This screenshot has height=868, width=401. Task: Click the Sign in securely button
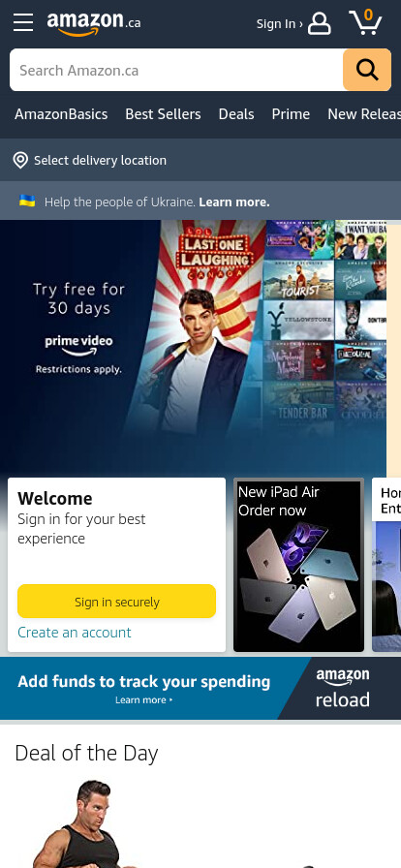(x=117, y=602)
